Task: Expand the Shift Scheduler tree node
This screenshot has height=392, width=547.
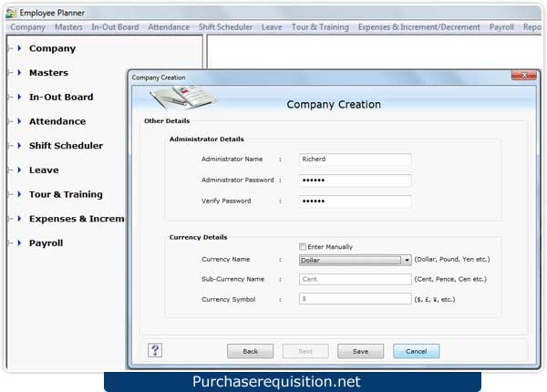Action: (19, 146)
